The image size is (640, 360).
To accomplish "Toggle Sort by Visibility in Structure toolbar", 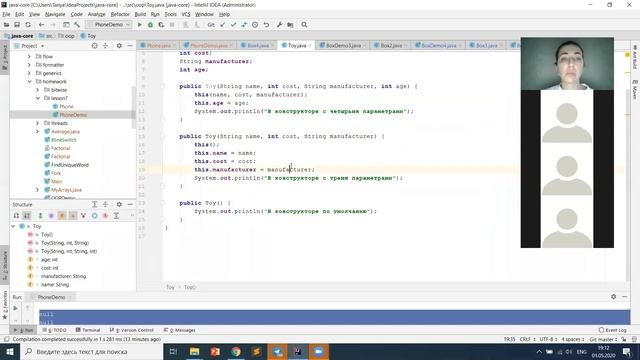I will pos(16,216).
